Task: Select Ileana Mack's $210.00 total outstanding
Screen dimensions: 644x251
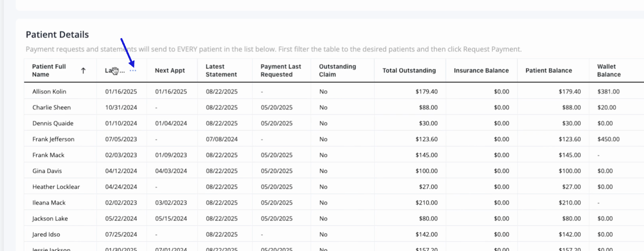Action: coord(426,203)
